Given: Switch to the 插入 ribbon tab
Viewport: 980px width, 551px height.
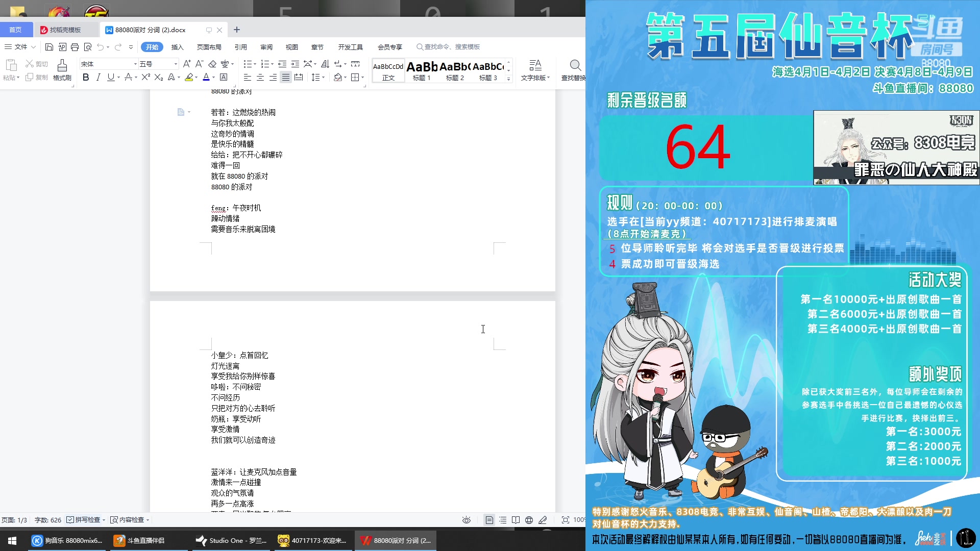Looking at the screenshot, I should [177, 46].
